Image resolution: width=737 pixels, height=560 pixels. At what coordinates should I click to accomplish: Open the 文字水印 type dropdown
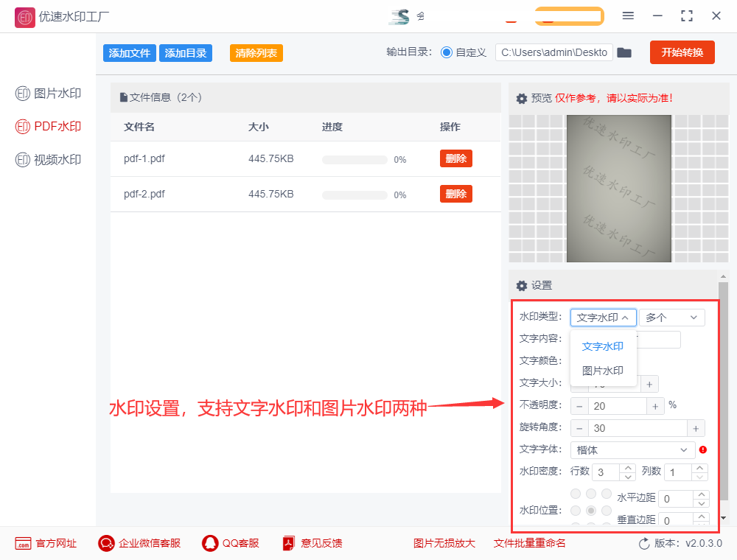coord(604,318)
